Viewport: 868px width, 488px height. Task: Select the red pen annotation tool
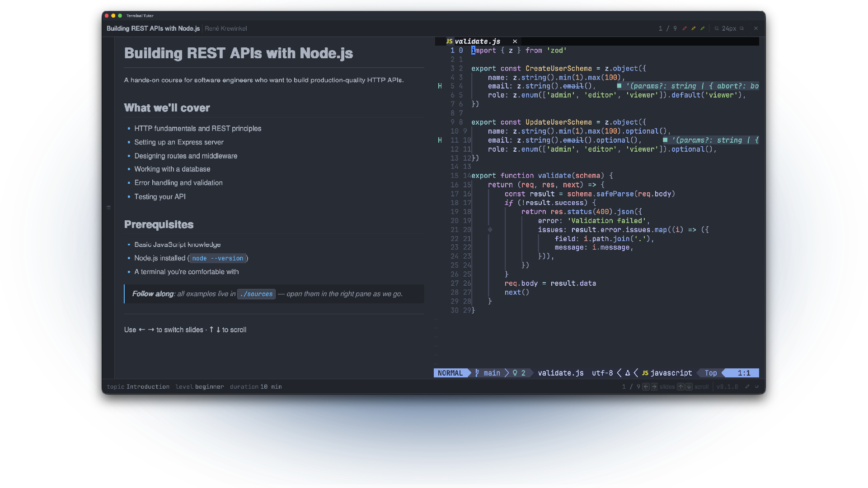(x=685, y=28)
